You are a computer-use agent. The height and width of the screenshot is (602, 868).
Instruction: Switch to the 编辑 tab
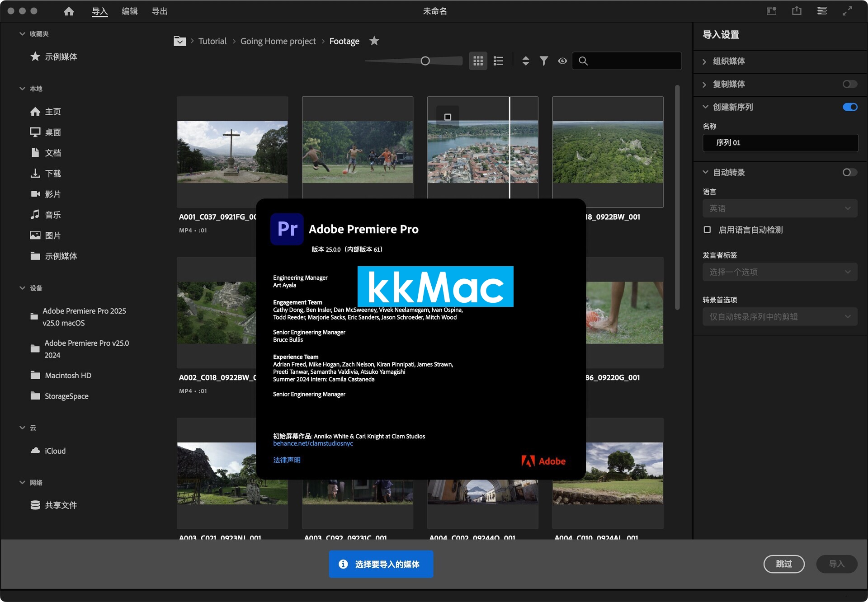tap(129, 11)
